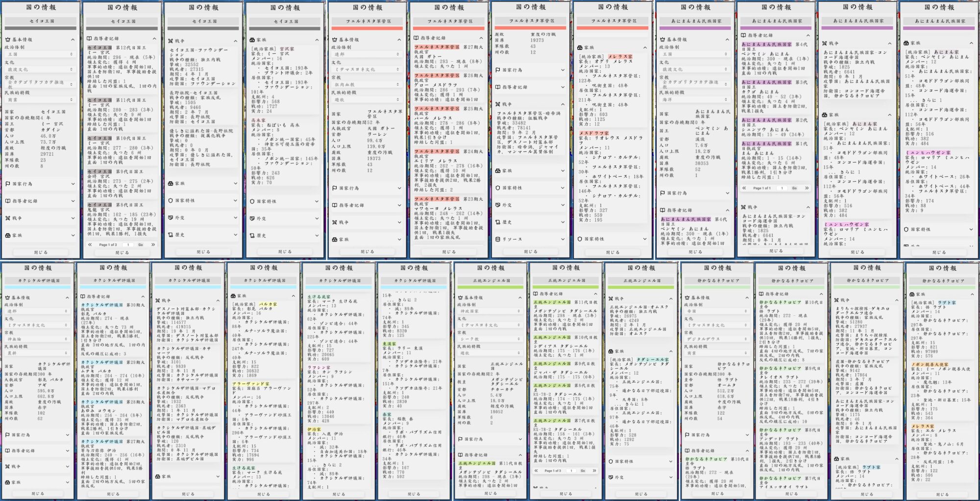The image size is (980, 501).
Task: Click the バルカ家 family name in カクシケルザ評議国
Action: click(x=268, y=304)
